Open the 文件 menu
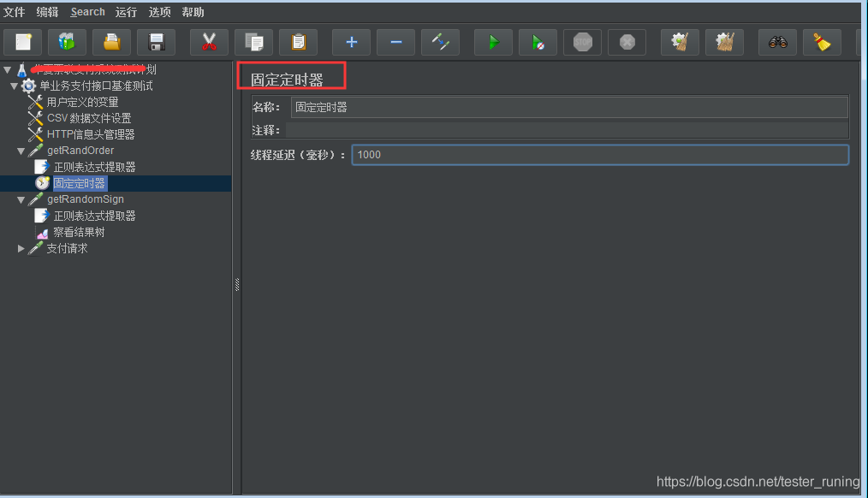The width and height of the screenshot is (868, 498). [x=15, y=12]
